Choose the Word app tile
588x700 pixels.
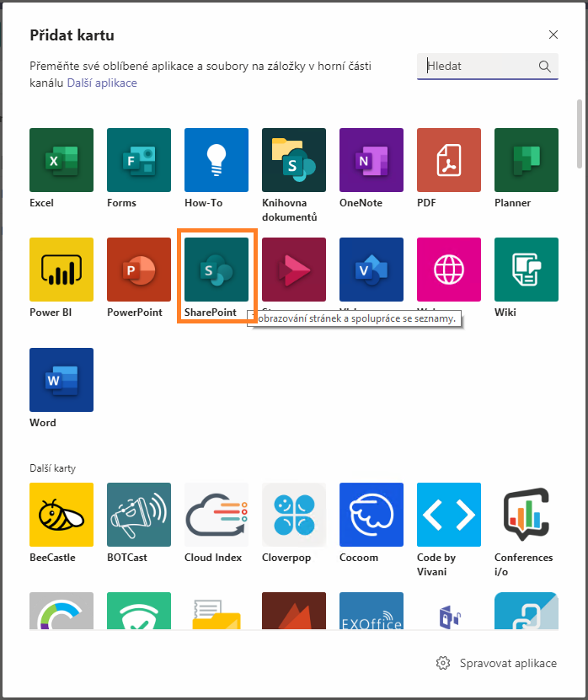tap(61, 379)
